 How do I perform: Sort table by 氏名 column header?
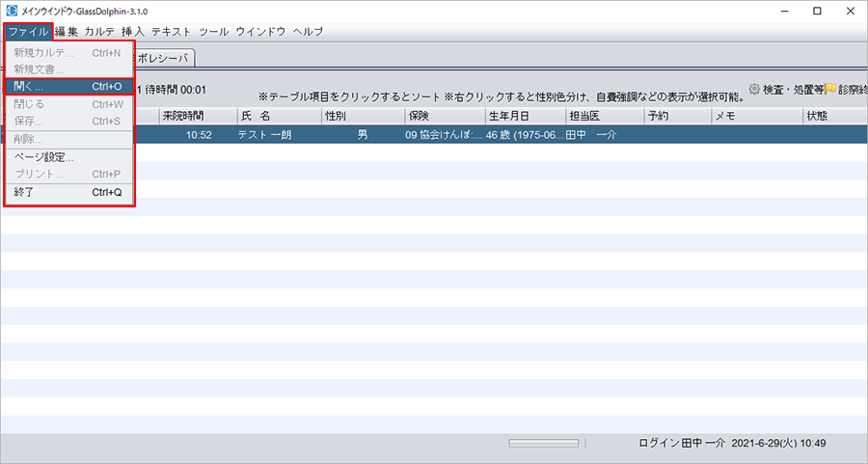coord(280,117)
